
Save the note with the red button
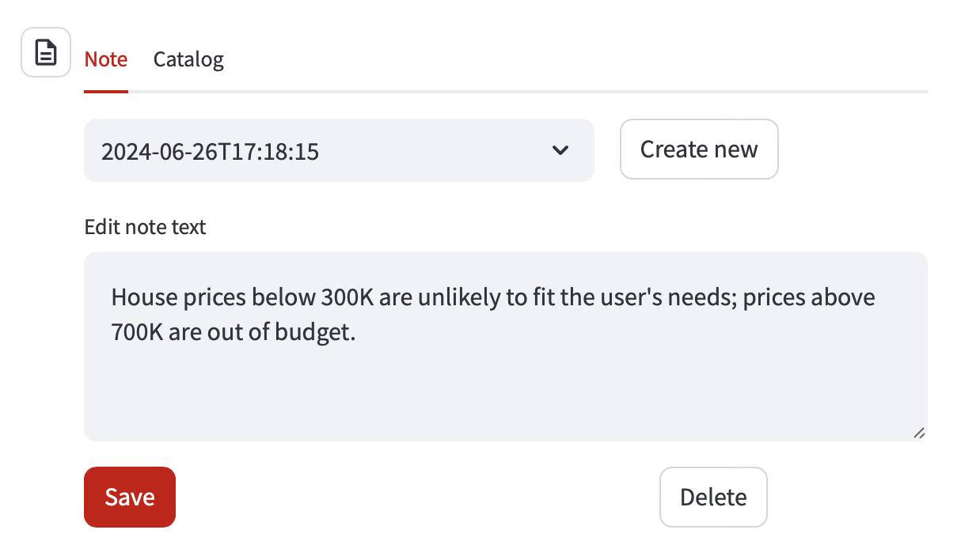click(x=130, y=497)
